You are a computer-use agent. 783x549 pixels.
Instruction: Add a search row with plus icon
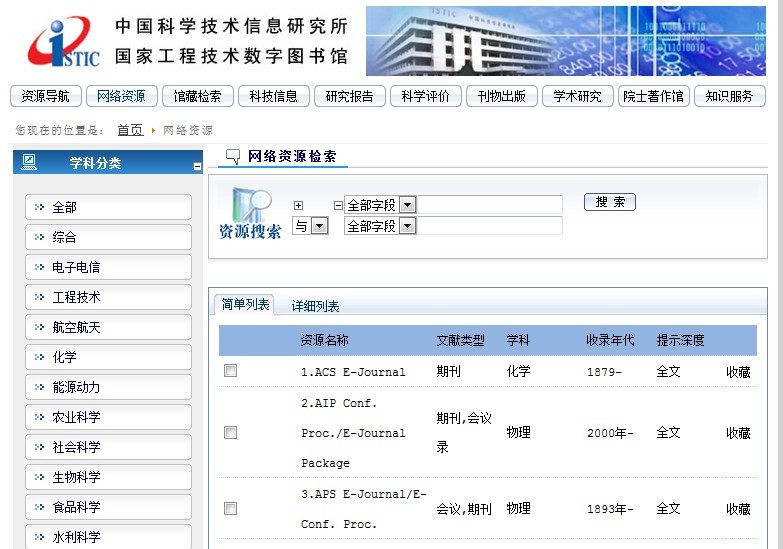(298, 205)
